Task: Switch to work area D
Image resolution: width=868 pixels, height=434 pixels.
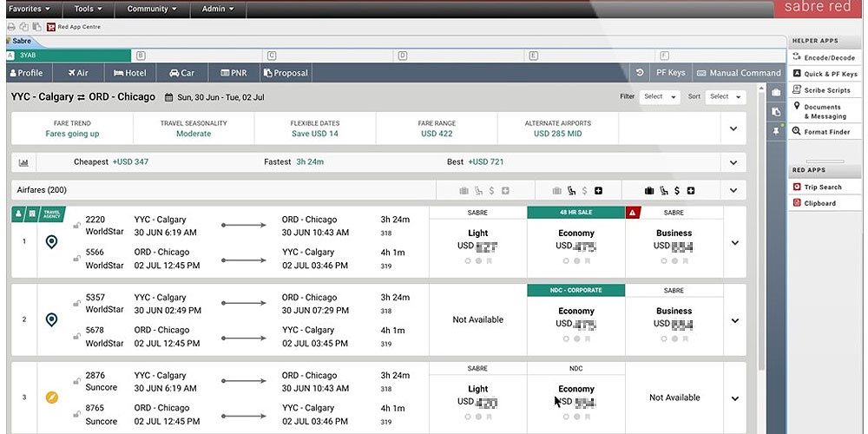Action: 459,56
